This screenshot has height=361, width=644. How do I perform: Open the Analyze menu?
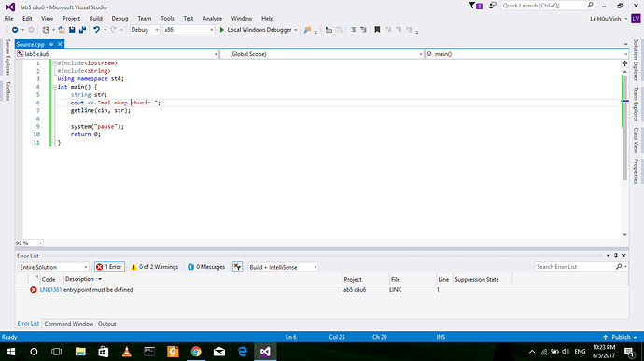[x=212, y=19]
